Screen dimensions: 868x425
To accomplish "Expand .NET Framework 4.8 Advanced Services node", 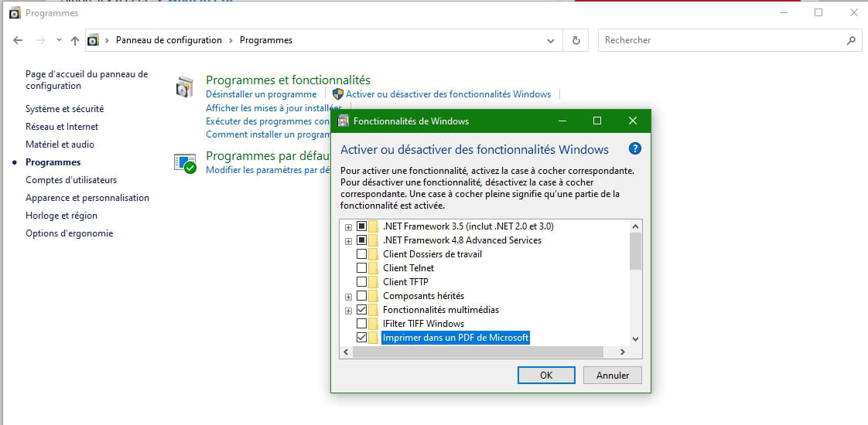I will point(348,241).
